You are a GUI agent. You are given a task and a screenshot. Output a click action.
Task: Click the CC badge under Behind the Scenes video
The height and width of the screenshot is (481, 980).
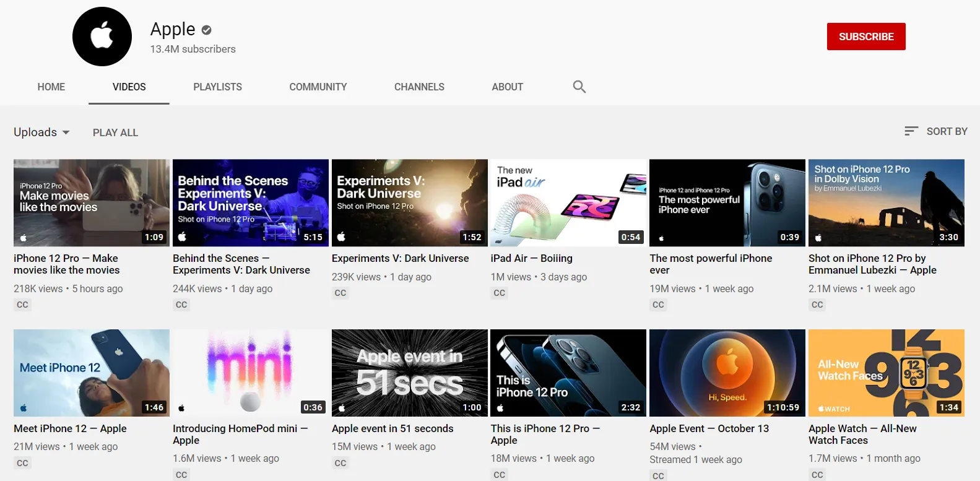(181, 305)
